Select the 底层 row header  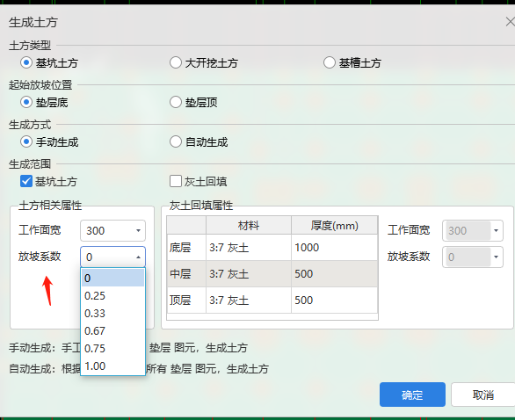(x=186, y=247)
